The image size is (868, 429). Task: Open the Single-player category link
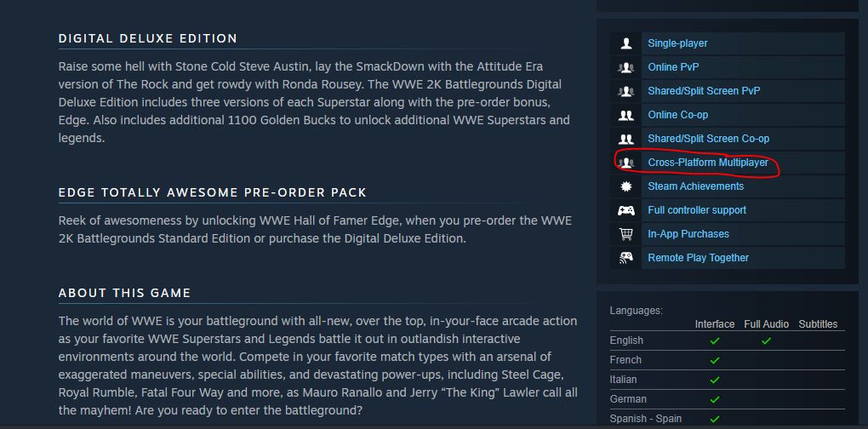[x=677, y=43]
